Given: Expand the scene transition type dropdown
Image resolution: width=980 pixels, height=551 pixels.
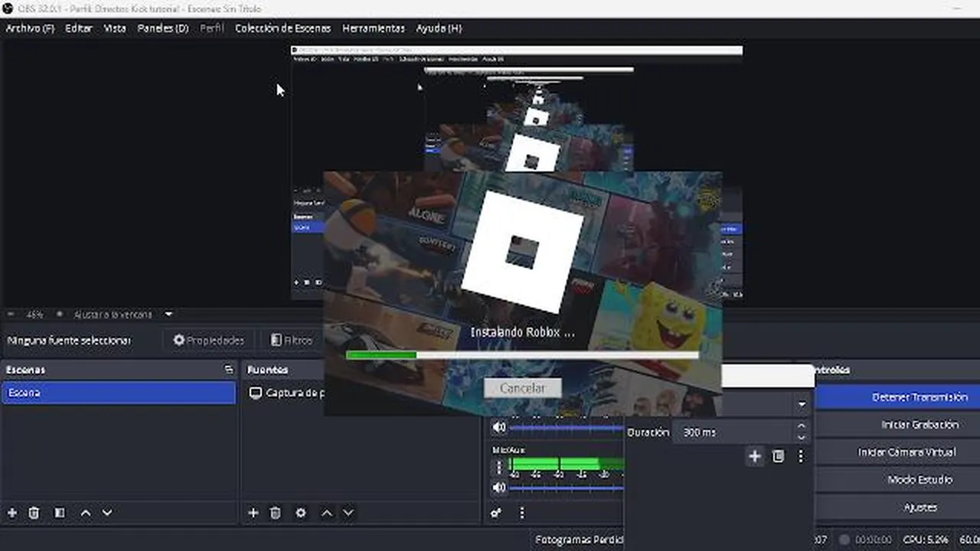Looking at the screenshot, I should 802,404.
